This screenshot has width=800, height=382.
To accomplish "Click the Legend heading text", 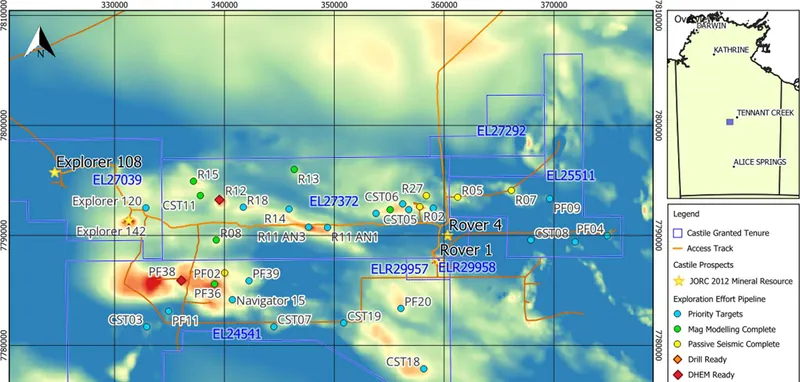I will 686,214.
